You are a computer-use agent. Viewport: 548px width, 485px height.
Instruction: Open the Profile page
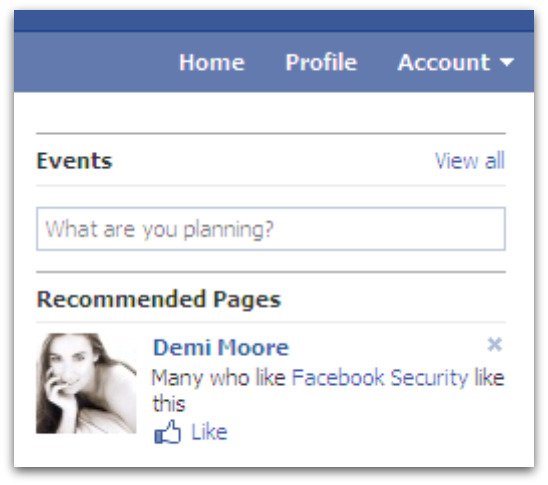(321, 63)
